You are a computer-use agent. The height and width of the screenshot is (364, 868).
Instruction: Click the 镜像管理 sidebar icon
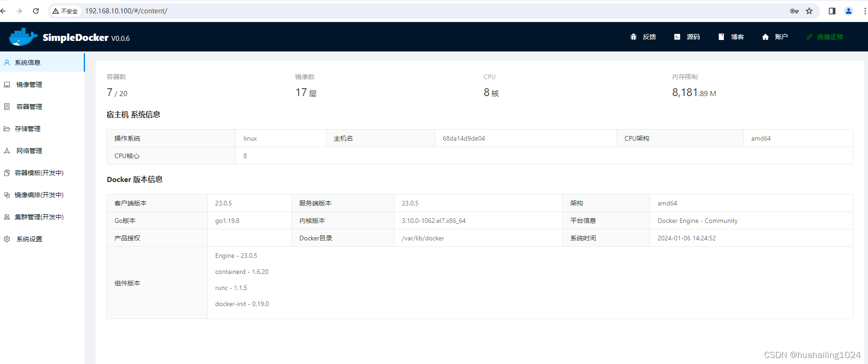[7, 85]
